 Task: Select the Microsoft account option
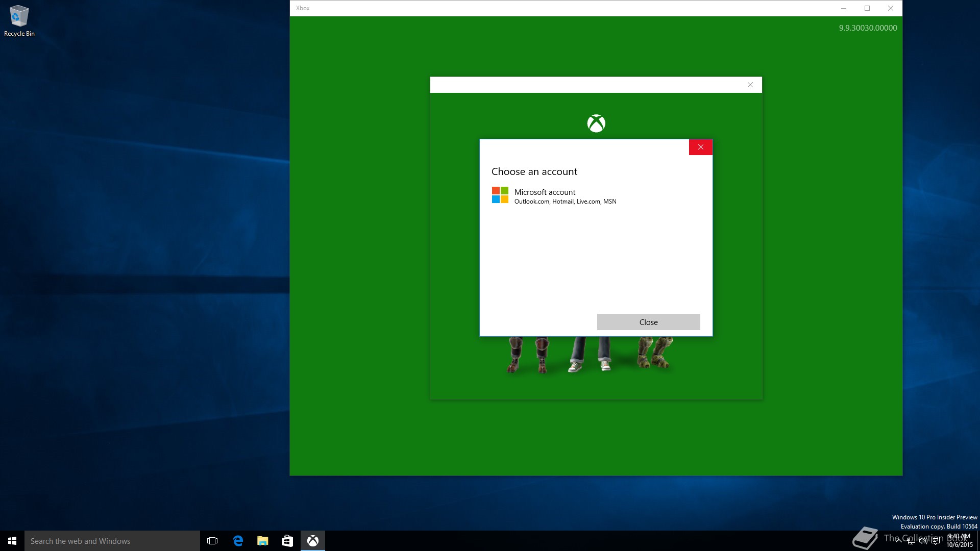pos(596,196)
